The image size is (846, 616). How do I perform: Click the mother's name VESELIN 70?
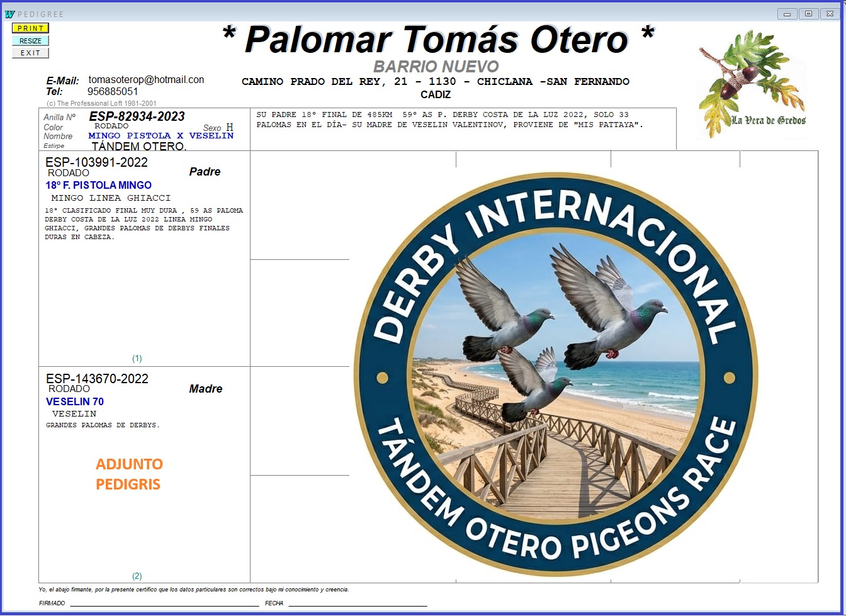tap(75, 401)
